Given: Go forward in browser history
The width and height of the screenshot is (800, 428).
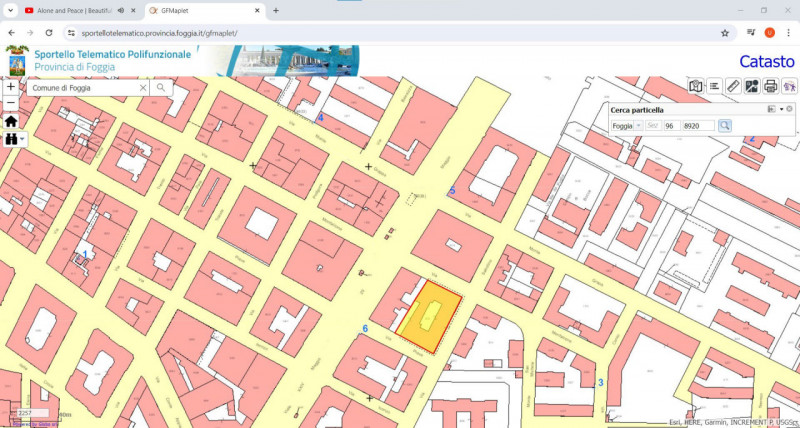Looking at the screenshot, I should pos(30,33).
